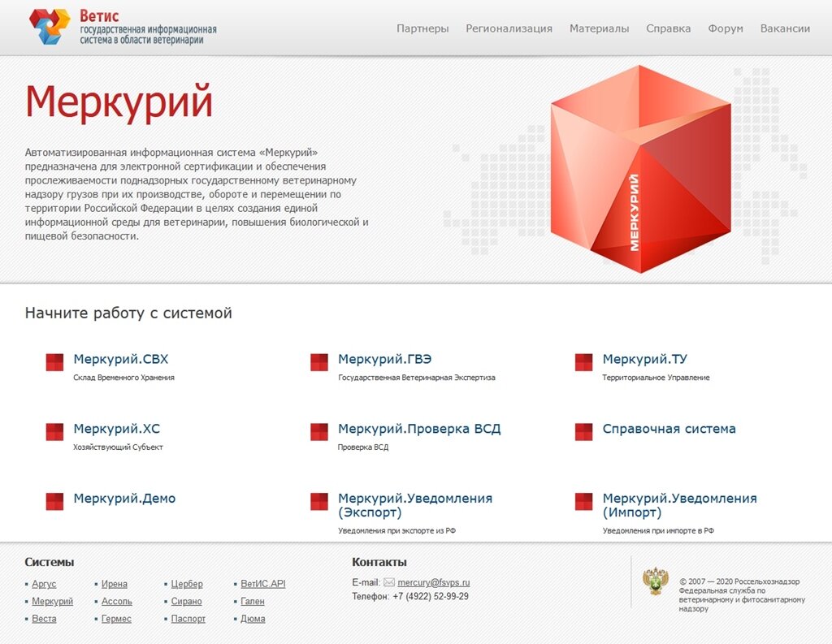
Task: Click the Россельхознадзор emblem in the footer
Action: point(656,581)
